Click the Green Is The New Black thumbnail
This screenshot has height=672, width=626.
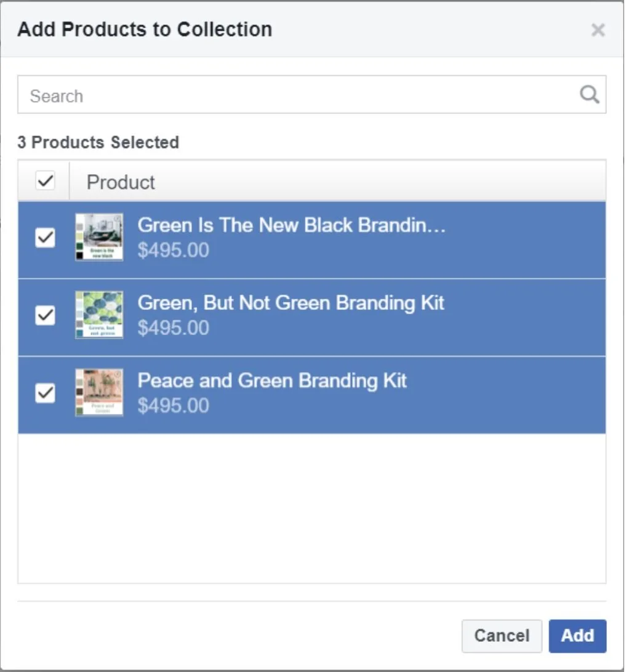(x=99, y=237)
